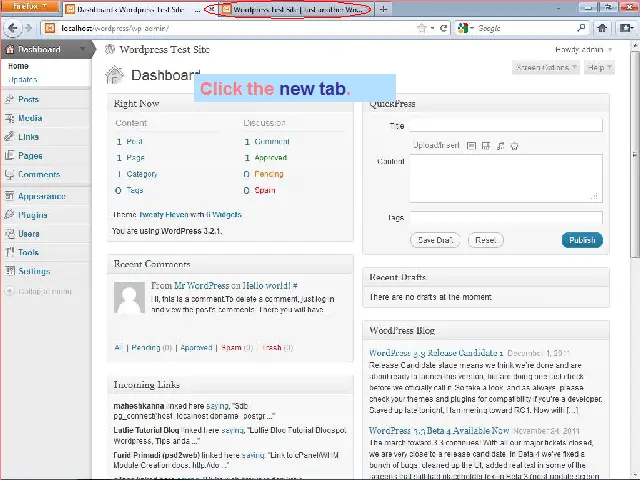This screenshot has height=480, width=640.
Task: Bookmark this page with the star icon
Action: 421,28
